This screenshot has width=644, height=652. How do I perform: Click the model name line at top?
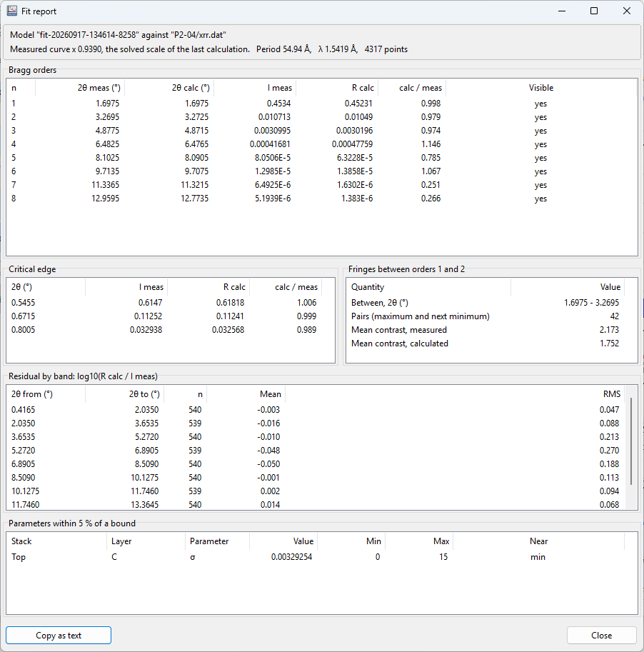(x=118, y=35)
